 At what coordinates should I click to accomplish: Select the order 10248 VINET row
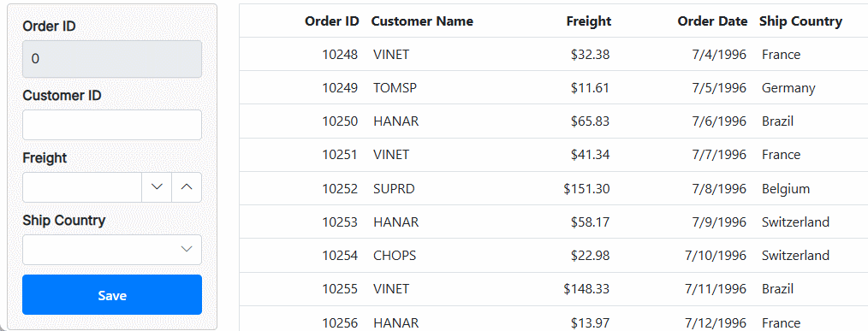pos(554,54)
